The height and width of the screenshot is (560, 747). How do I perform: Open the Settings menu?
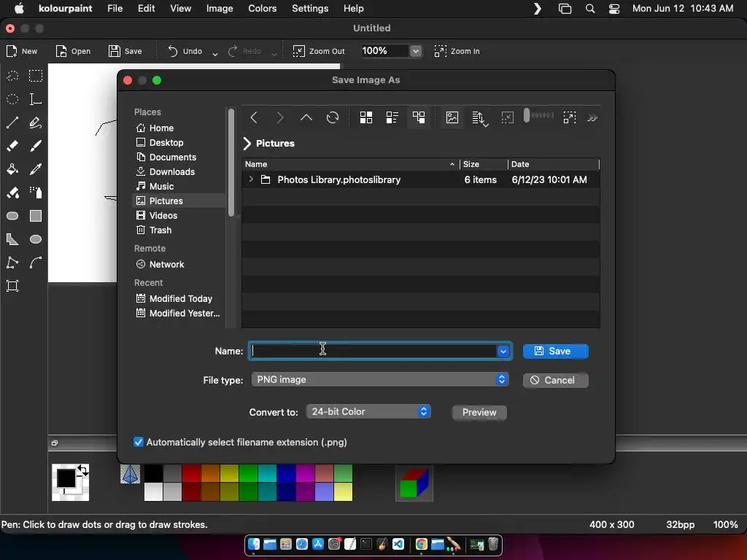[309, 9]
